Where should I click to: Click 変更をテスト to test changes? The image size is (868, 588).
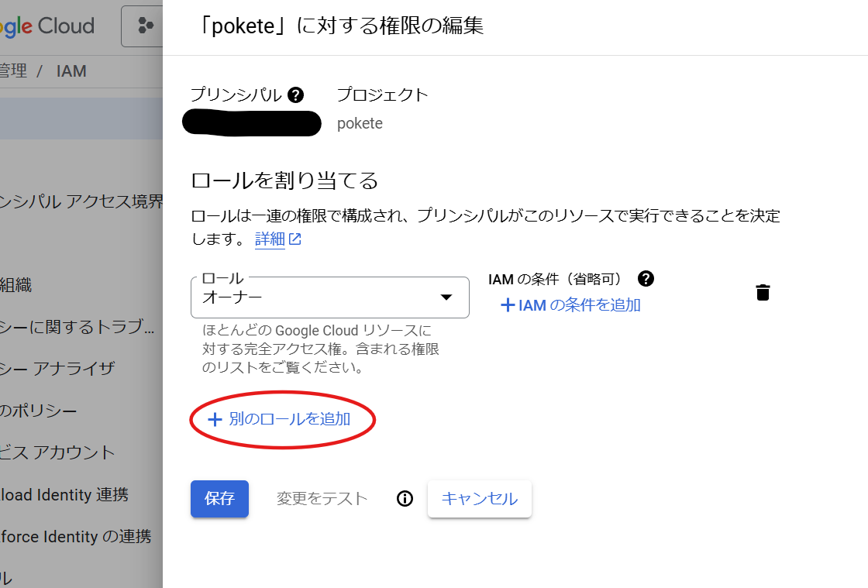coord(322,499)
